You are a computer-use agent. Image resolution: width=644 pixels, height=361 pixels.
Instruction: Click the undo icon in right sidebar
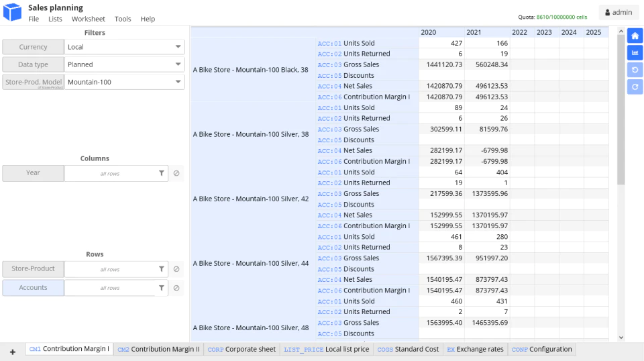pos(635,70)
